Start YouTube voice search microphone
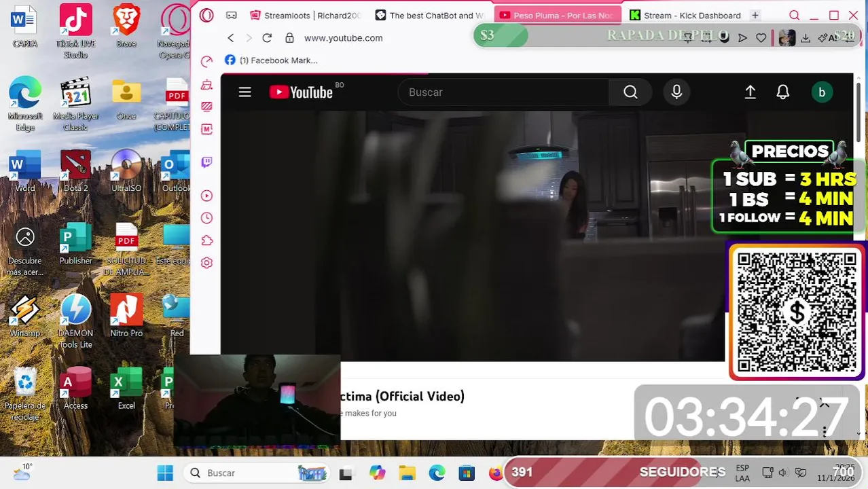The height and width of the screenshot is (489, 868). (676, 92)
